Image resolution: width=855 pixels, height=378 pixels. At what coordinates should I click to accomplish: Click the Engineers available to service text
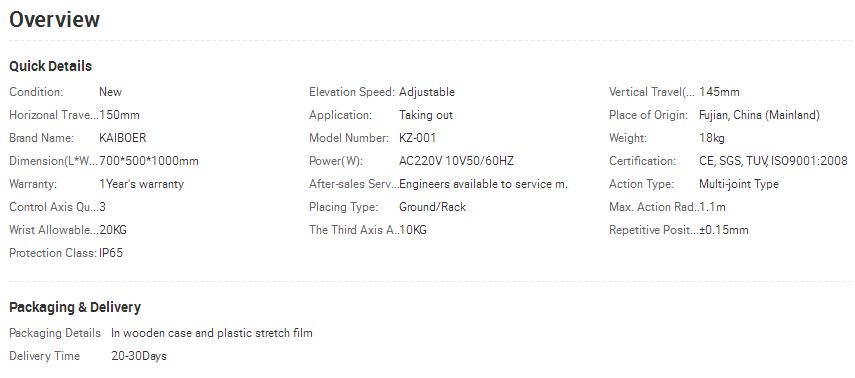coord(483,184)
